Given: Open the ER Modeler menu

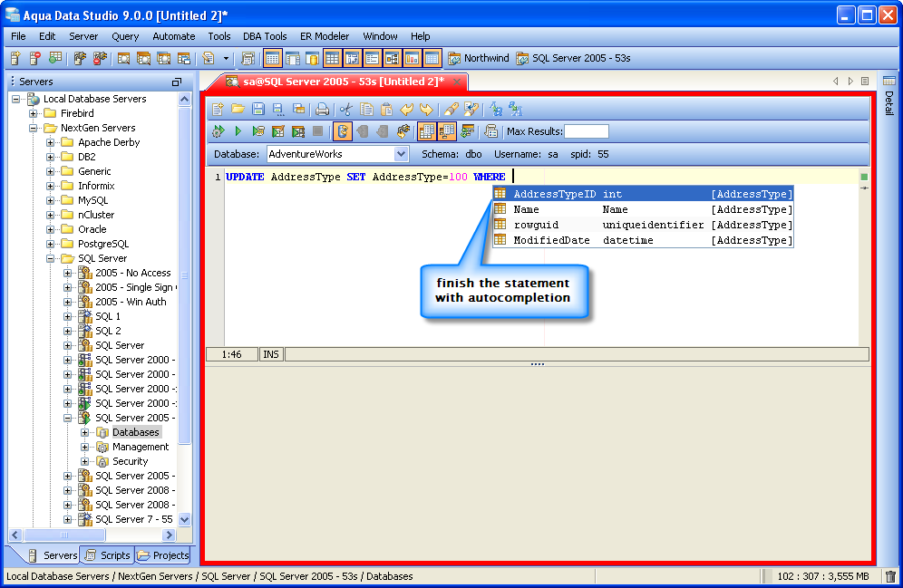Looking at the screenshot, I should coord(325,36).
